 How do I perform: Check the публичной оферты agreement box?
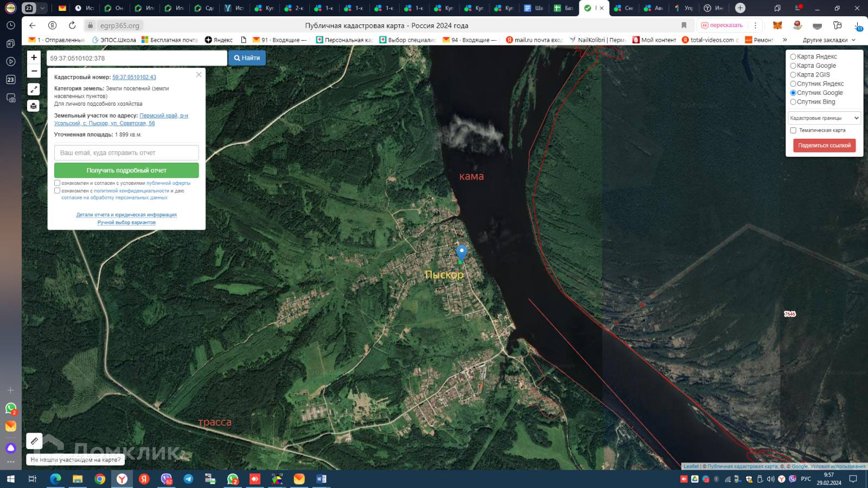[58, 183]
